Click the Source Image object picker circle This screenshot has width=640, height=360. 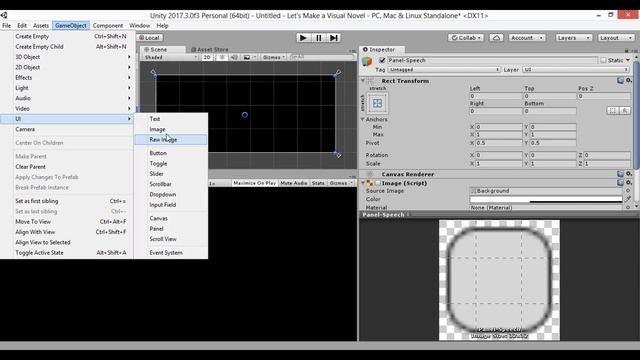tap(628, 191)
